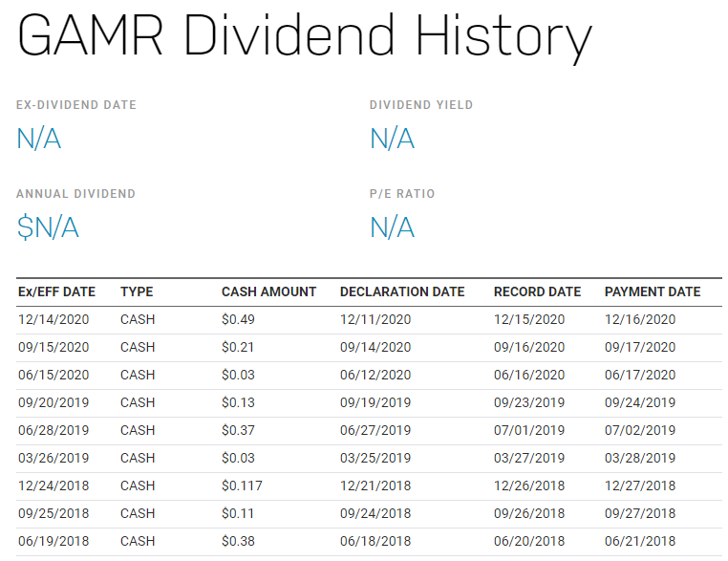Select ex-date 12/14/2020 cell
Screen dimensions: 728x561
pos(54,319)
